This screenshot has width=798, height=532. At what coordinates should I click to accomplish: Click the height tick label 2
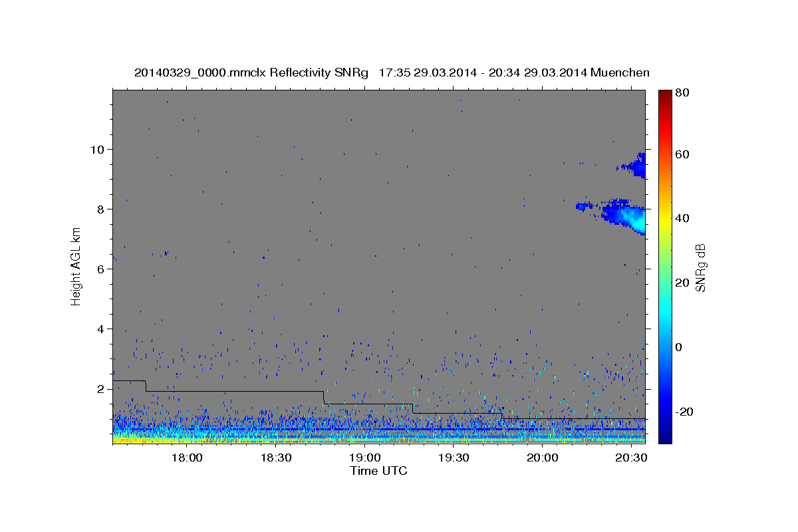click(x=101, y=389)
